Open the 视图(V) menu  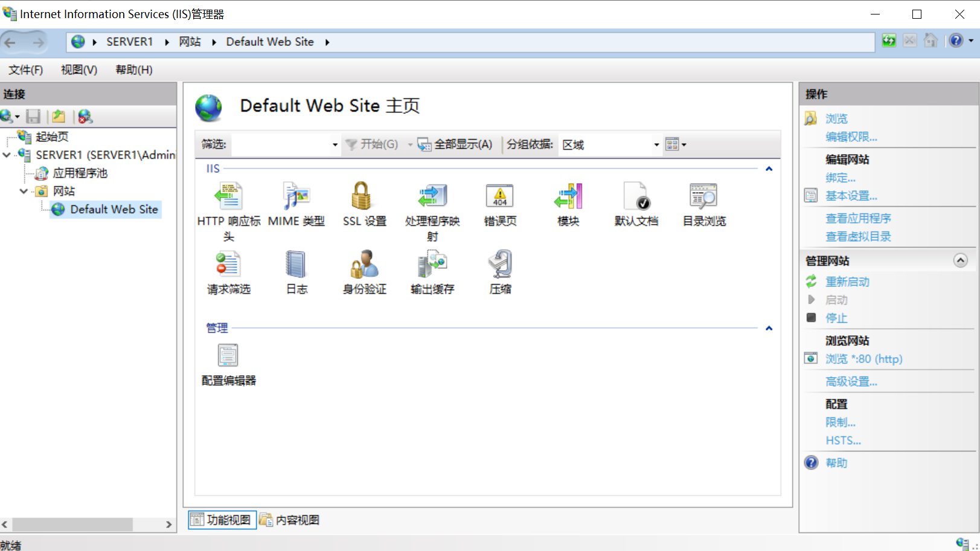pos(79,70)
